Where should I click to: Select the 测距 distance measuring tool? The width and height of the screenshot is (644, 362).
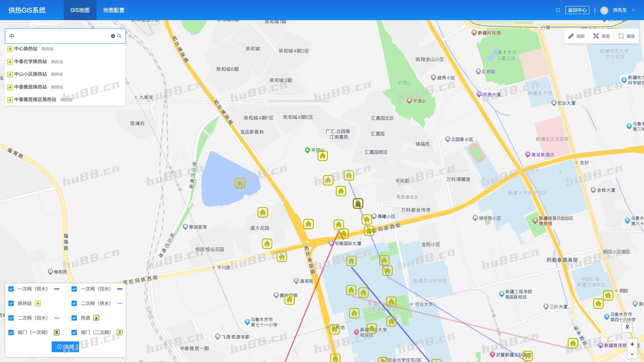[x=576, y=36]
